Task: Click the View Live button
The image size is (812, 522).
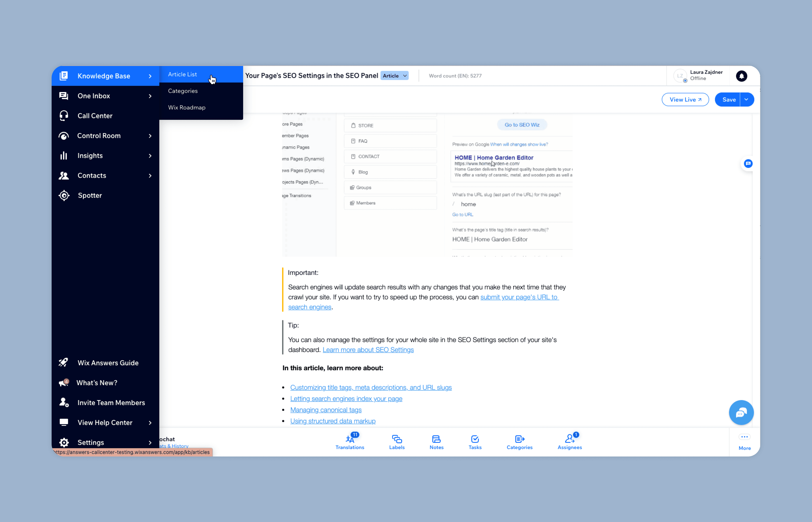Action: tap(685, 100)
